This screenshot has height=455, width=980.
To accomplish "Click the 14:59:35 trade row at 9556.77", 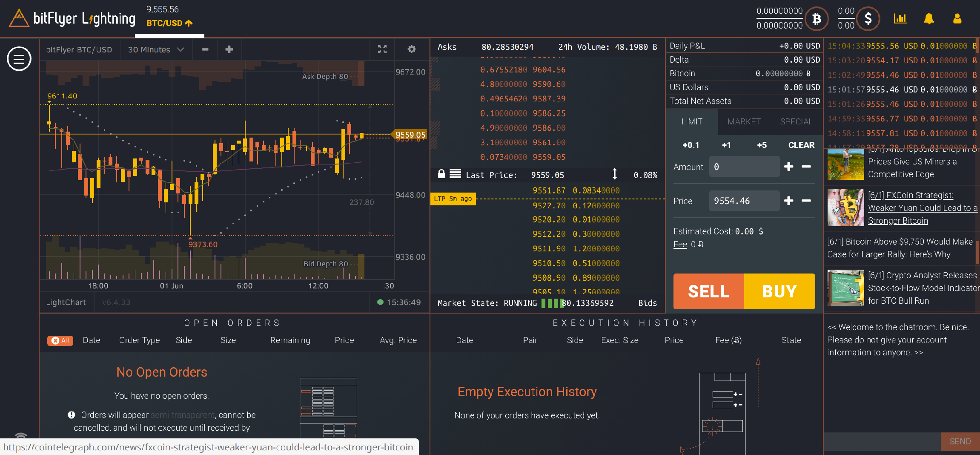I will [x=902, y=119].
